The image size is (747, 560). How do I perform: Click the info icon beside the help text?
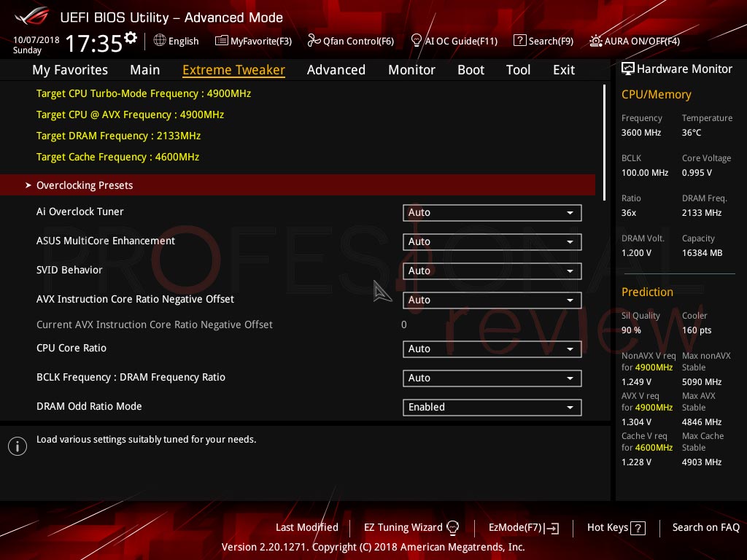[x=18, y=446]
